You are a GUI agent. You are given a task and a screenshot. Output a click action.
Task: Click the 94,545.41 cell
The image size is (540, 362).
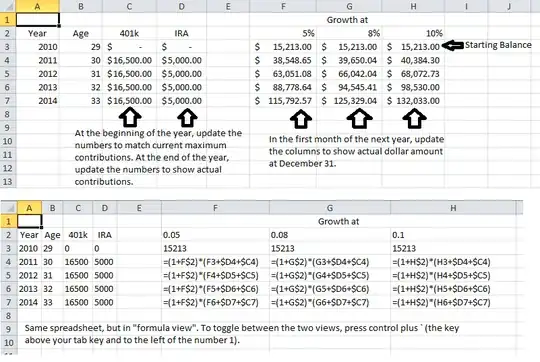pos(349,87)
